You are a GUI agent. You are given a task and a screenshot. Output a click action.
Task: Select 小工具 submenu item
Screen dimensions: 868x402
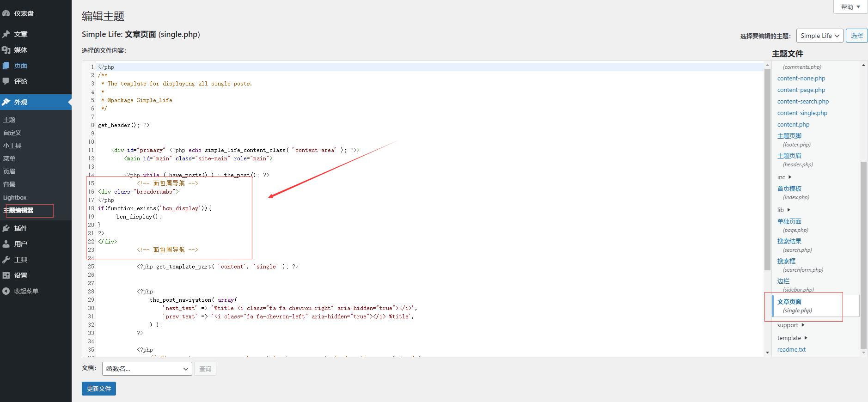pyautogui.click(x=12, y=146)
